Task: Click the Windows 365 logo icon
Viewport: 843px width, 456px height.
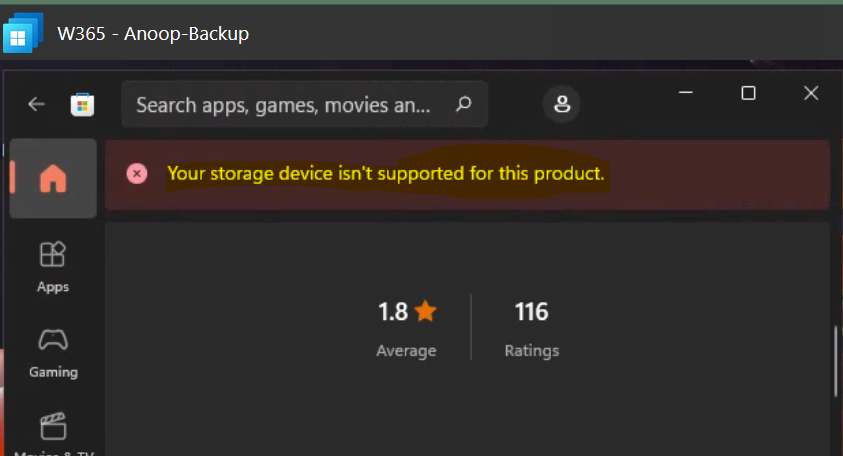Action: (22, 33)
